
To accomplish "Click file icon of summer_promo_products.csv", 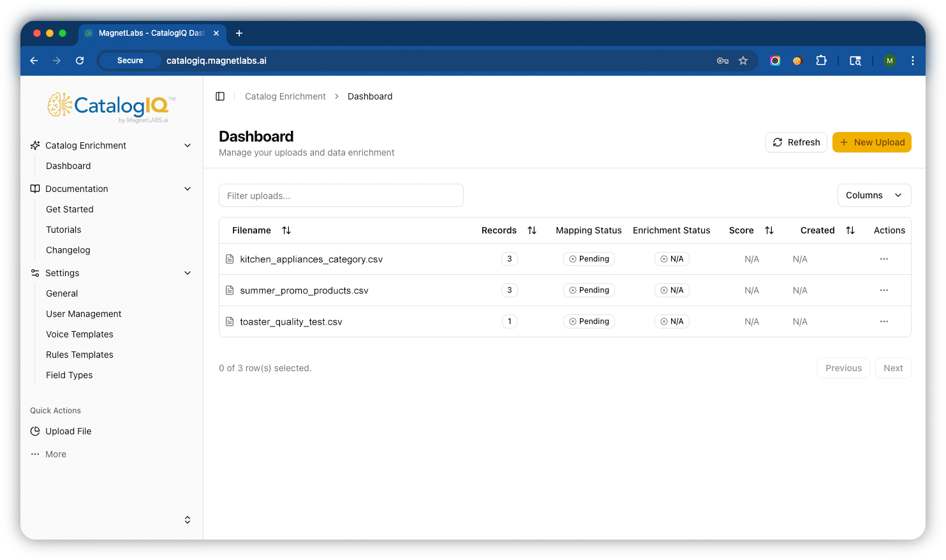I will coord(230,290).
